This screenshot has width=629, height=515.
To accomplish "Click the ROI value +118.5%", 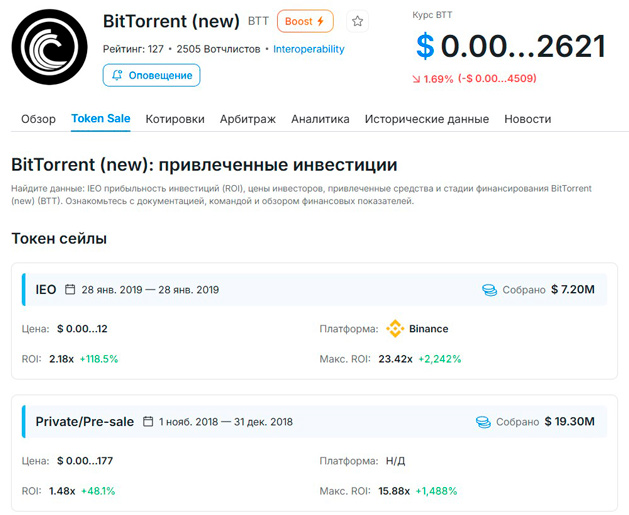I will [99, 359].
